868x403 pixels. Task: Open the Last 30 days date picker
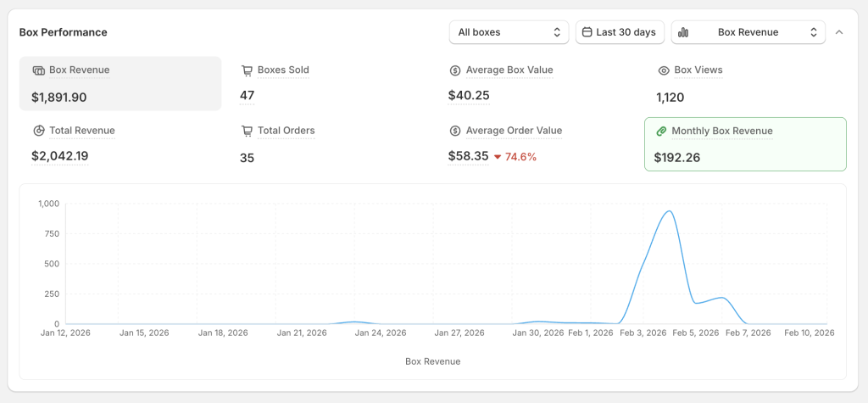point(620,32)
